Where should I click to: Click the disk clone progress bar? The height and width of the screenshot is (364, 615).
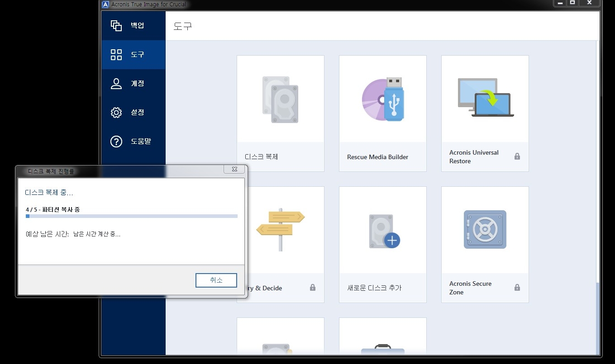(132, 216)
